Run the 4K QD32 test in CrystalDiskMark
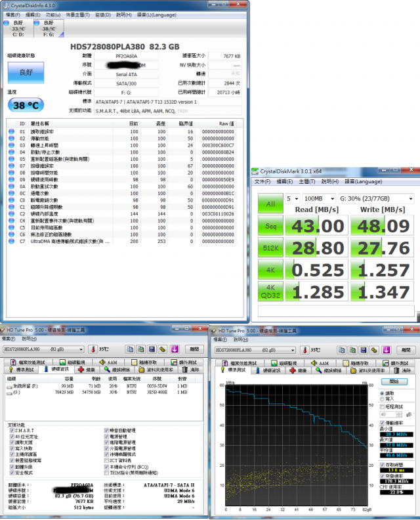Screen dimensions: 420x520 270,291
